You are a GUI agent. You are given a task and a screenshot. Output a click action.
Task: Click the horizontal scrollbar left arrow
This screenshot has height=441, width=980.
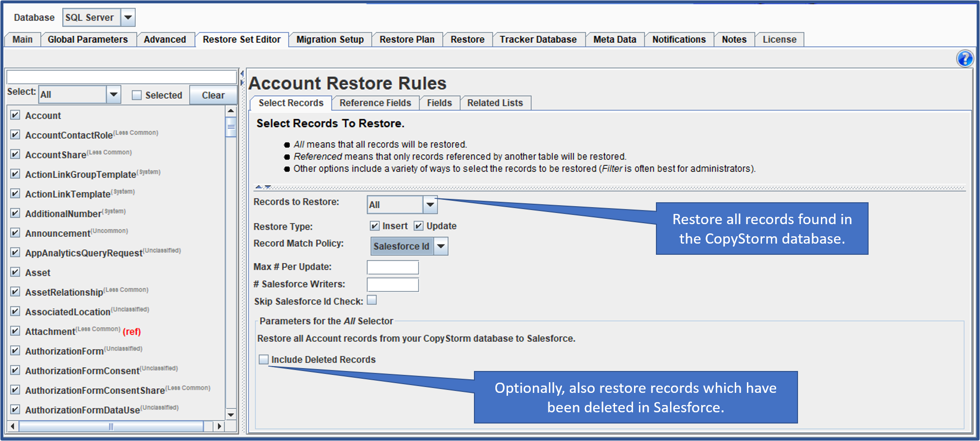pos(13,426)
